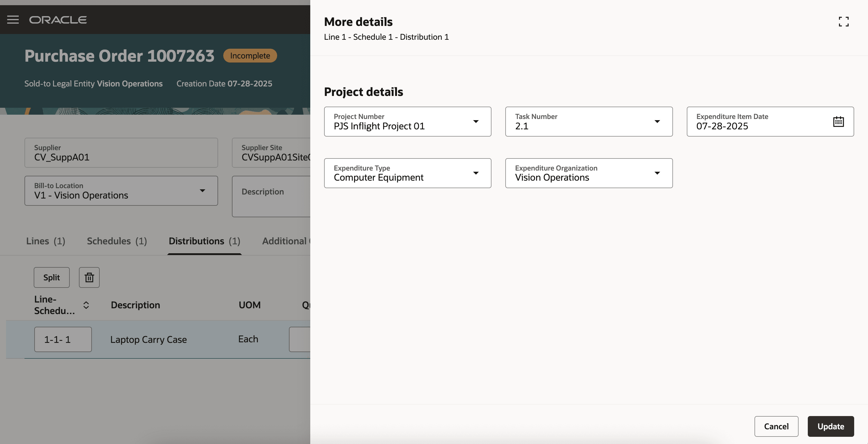Click the Split button

(x=51, y=277)
